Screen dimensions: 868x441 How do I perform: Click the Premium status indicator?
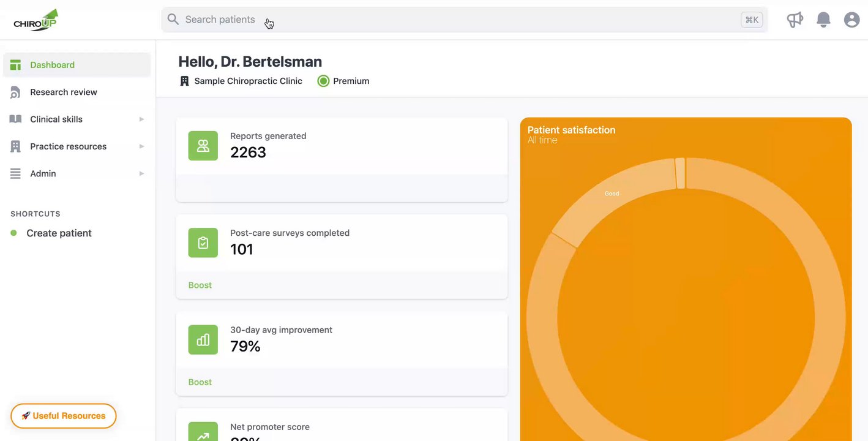[343, 81]
